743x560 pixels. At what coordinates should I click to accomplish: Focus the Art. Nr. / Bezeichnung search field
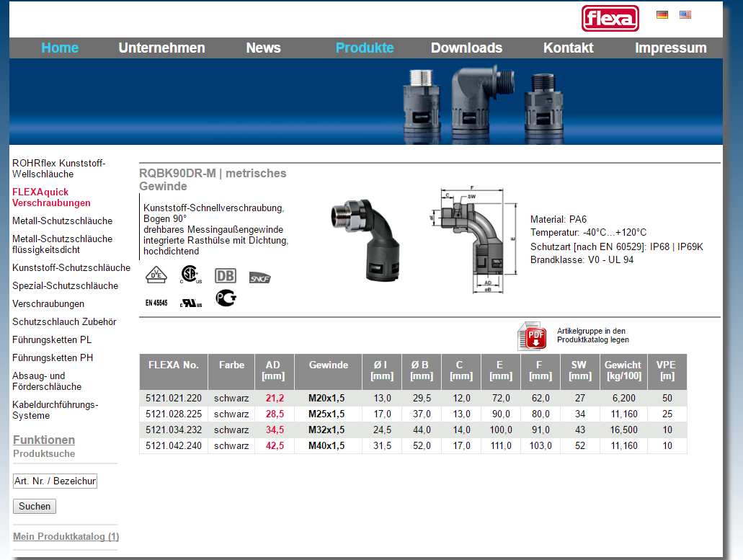[x=55, y=481]
